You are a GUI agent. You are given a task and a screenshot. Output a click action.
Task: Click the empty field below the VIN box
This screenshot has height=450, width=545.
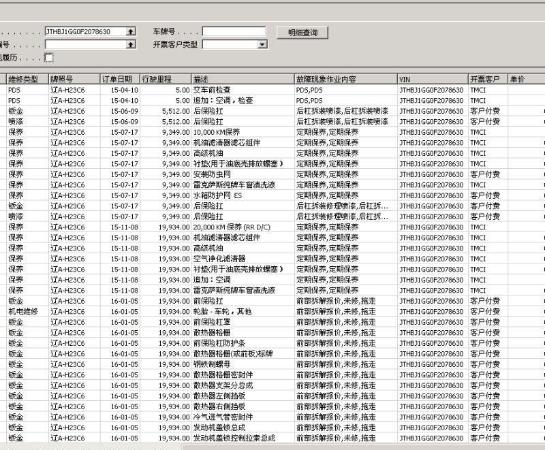coord(86,44)
